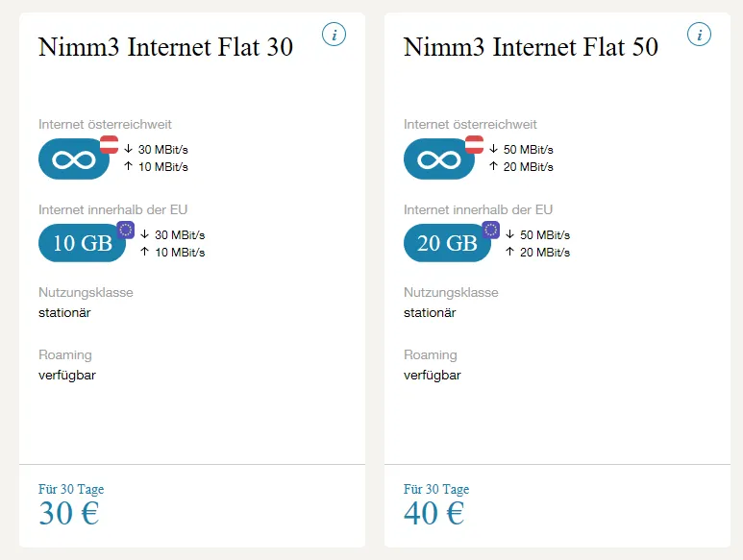The height and width of the screenshot is (560, 743).
Task: Click Internet innerhalb der EU label, Flat 30
Action: (x=112, y=209)
